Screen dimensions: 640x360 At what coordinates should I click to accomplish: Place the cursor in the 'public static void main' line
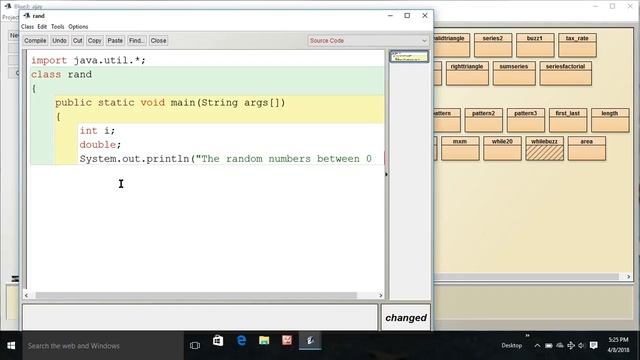170,102
